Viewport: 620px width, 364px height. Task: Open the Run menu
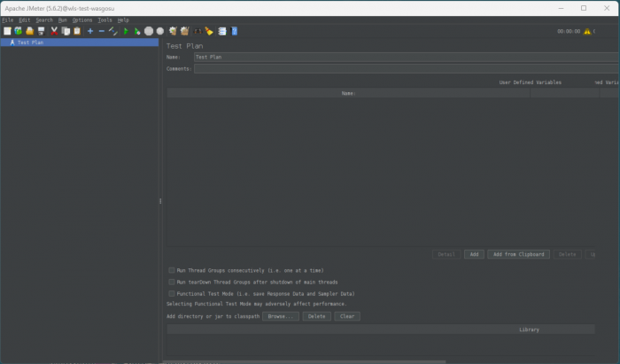click(x=63, y=19)
